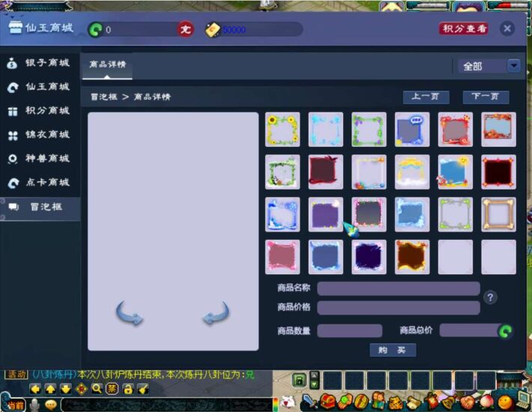Image resolution: width=532 pixels, height=412 pixels.
Task: Click the green jade refresh icon beside 商品总价
Action: coord(505,330)
